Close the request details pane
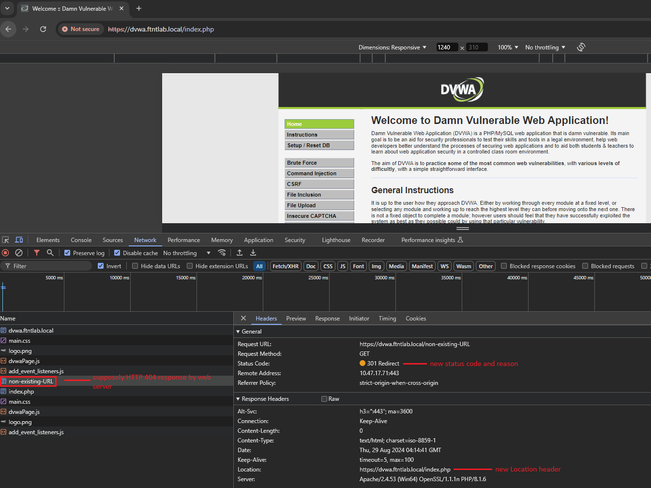651x488 pixels. (239, 318)
